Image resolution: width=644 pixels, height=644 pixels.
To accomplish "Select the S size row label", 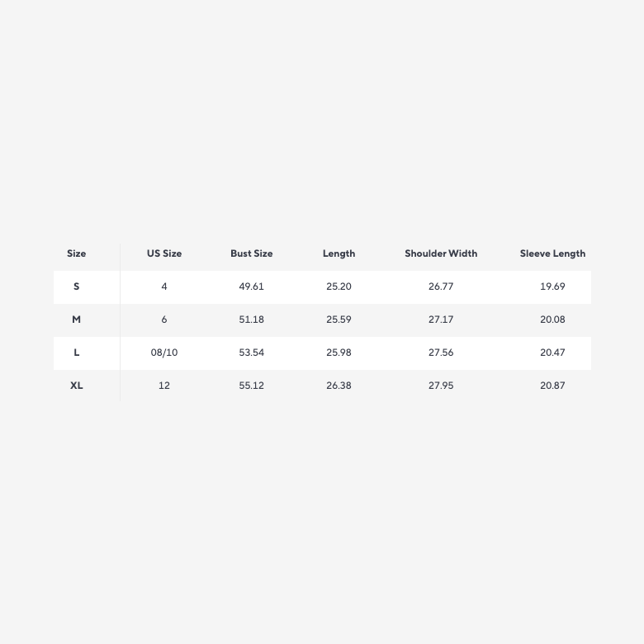I will coord(77,286).
